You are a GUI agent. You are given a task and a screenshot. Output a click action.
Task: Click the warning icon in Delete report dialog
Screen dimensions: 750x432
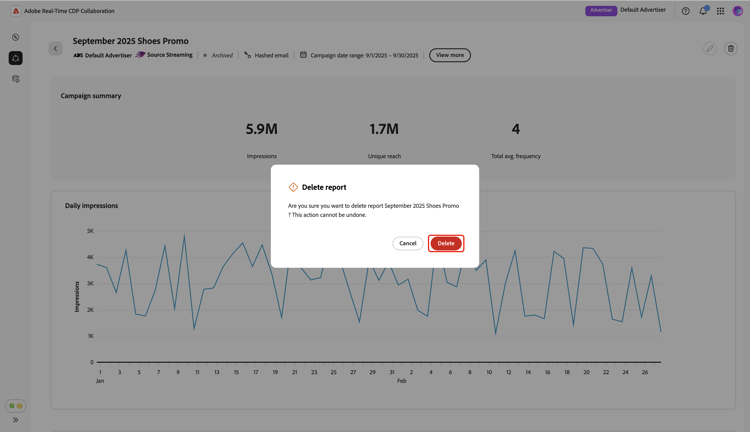tap(293, 187)
